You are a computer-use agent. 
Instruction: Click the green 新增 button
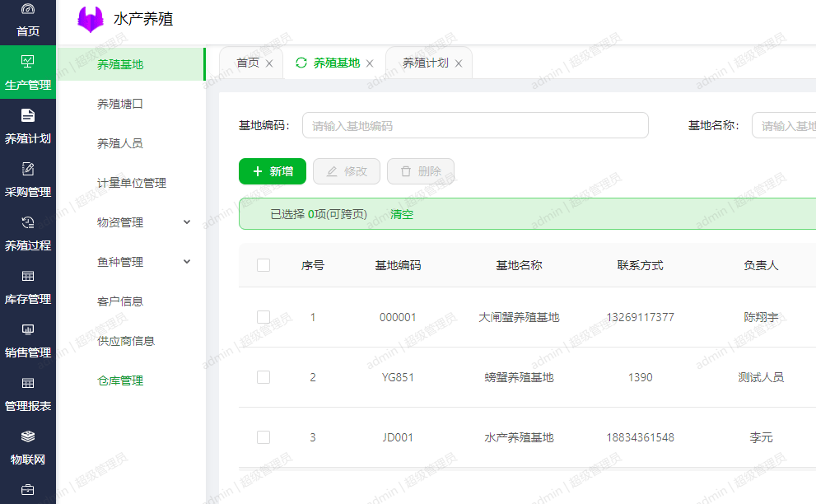pos(273,171)
